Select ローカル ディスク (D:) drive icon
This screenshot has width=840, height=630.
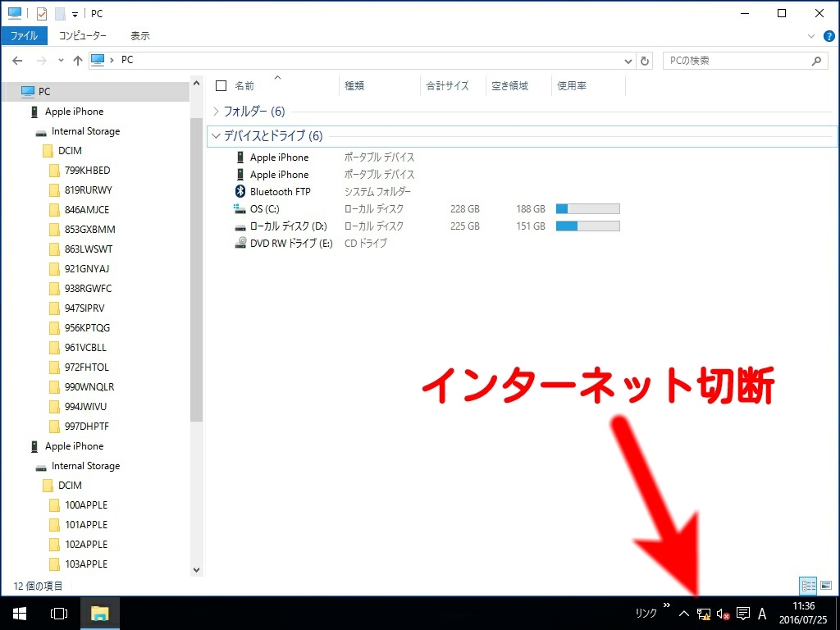coord(240,226)
